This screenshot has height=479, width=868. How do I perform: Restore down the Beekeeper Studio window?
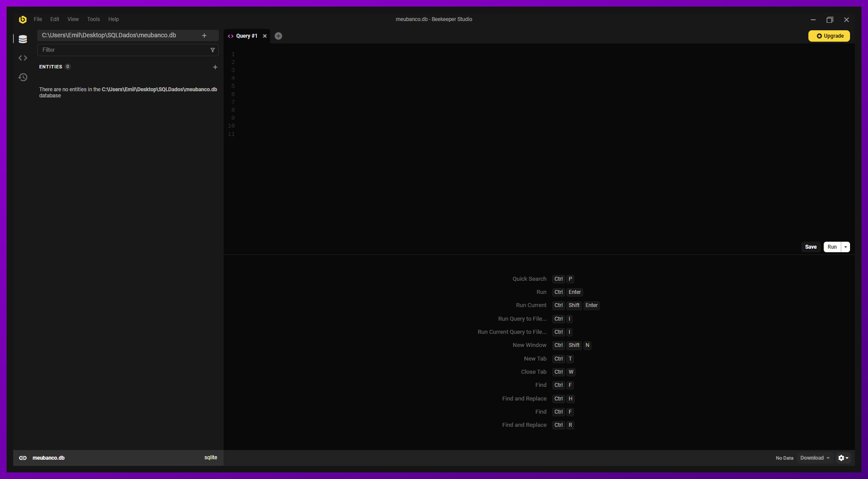pos(830,20)
